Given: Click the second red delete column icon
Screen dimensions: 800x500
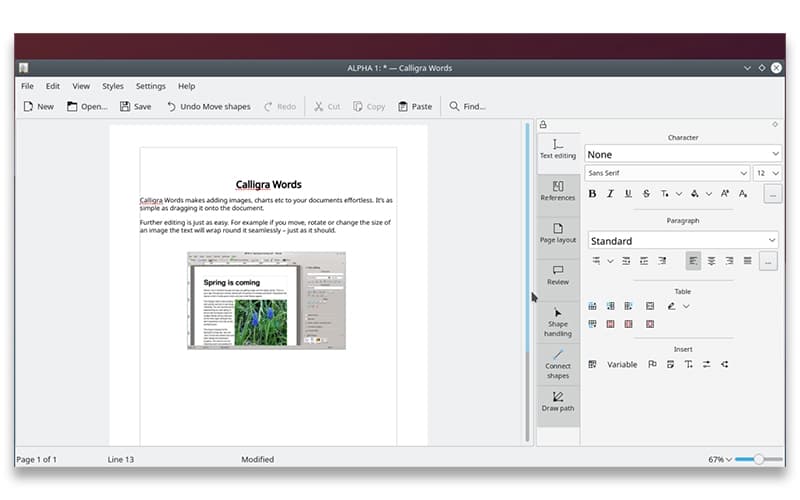Looking at the screenshot, I should tap(629, 324).
